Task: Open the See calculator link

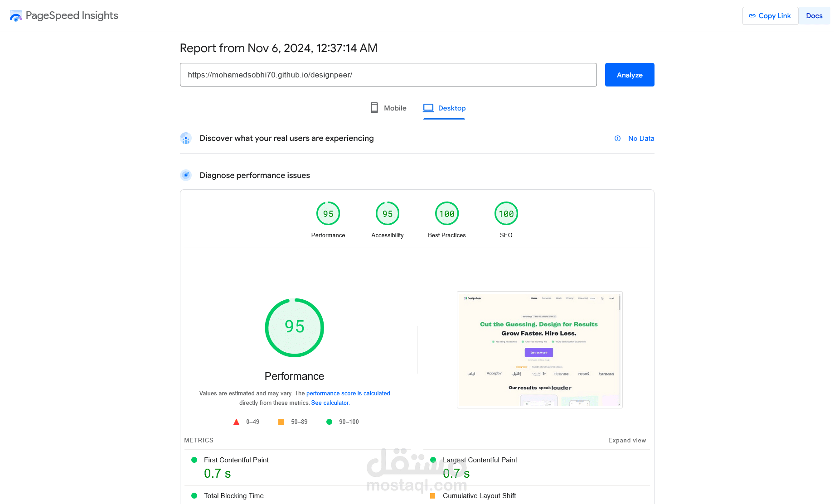Action: point(330,403)
